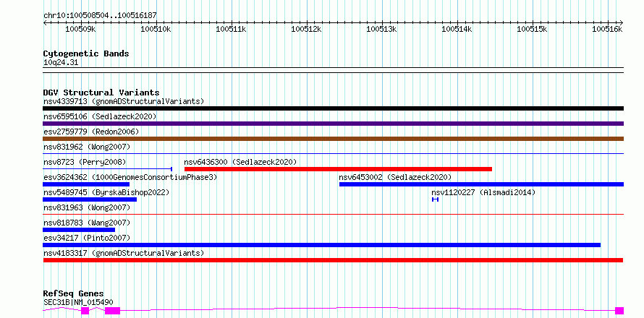Click the 100516k ruler tick label
Viewport: 644px width, 318px height.
pyautogui.click(x=607, y=29)
